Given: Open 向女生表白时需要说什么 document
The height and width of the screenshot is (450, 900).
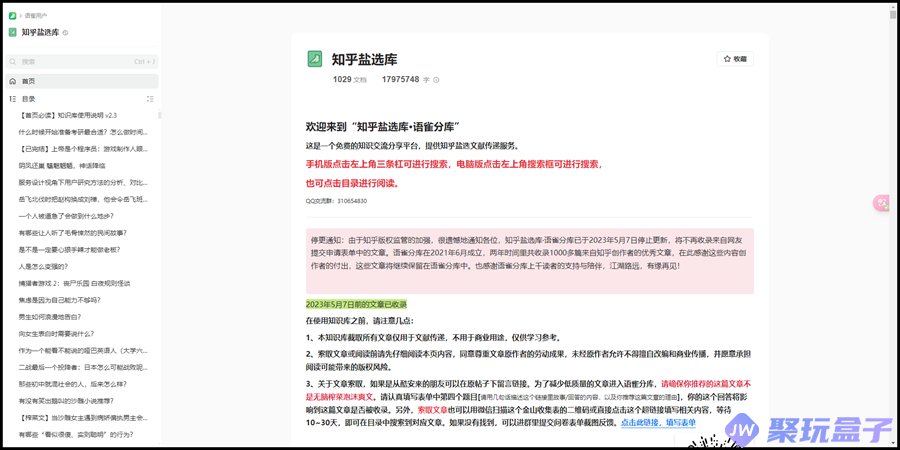Looking at the screenshot, I should 56,333.
